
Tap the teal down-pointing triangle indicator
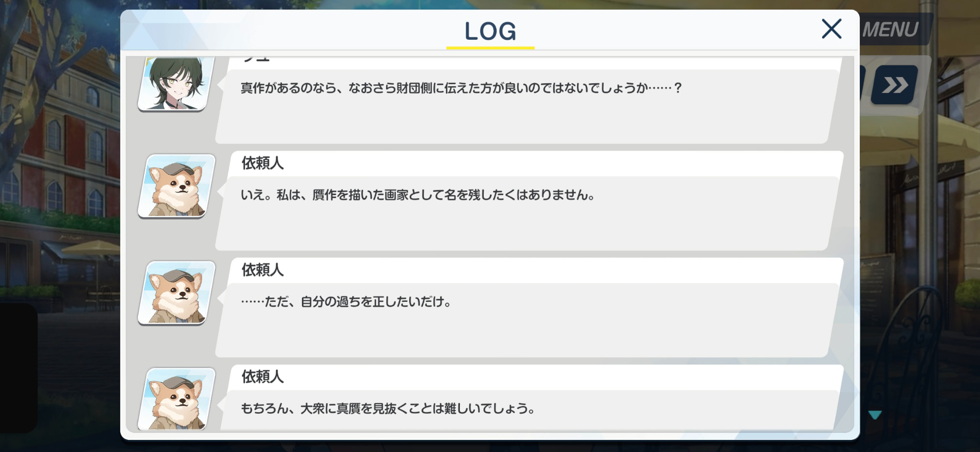pyautogui.click(x=875, y=415)
